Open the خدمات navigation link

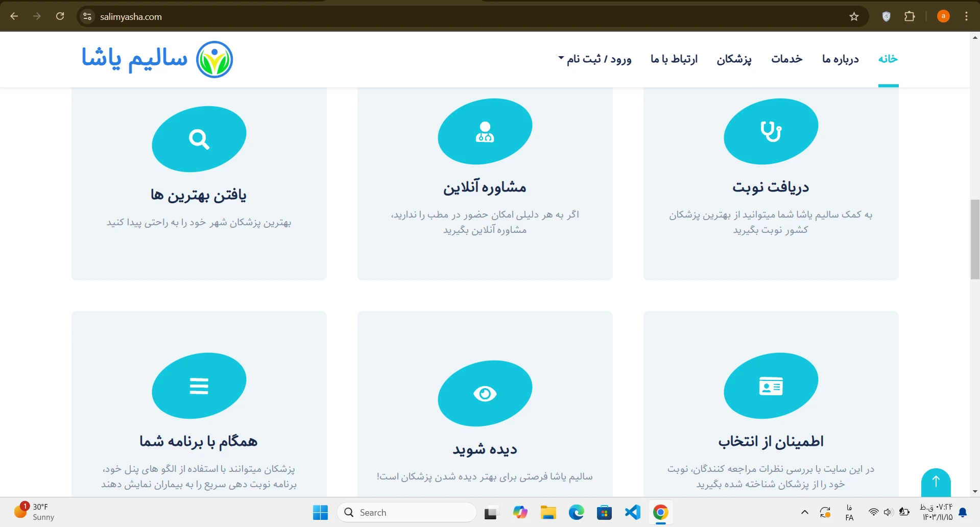[786, 59]
